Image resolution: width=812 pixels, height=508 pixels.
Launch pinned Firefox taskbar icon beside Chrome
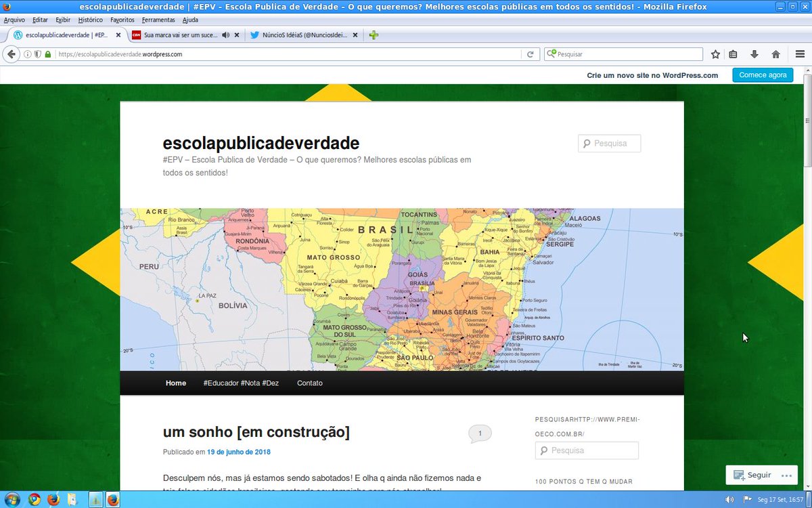coord(53,499)
